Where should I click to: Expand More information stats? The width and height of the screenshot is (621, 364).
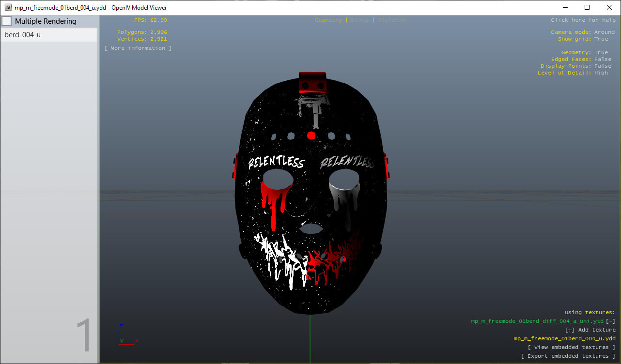[138, 48]
